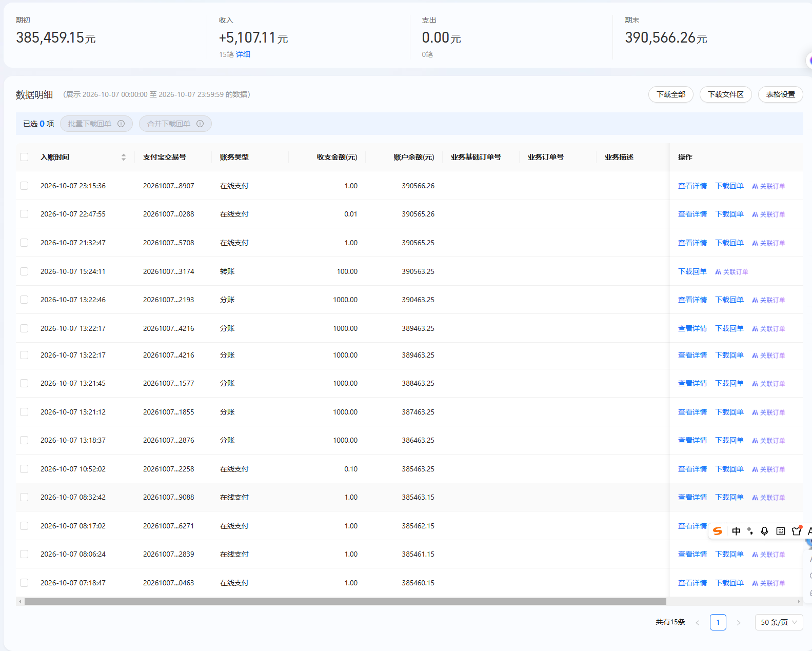Open 表格设置 button
812x651 pixels.
tap(781, 94)
